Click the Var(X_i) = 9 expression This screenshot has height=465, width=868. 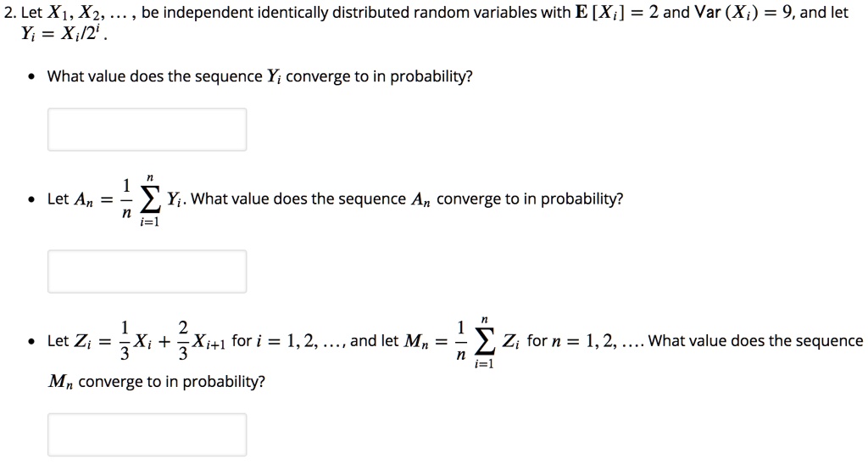(736, 12)
